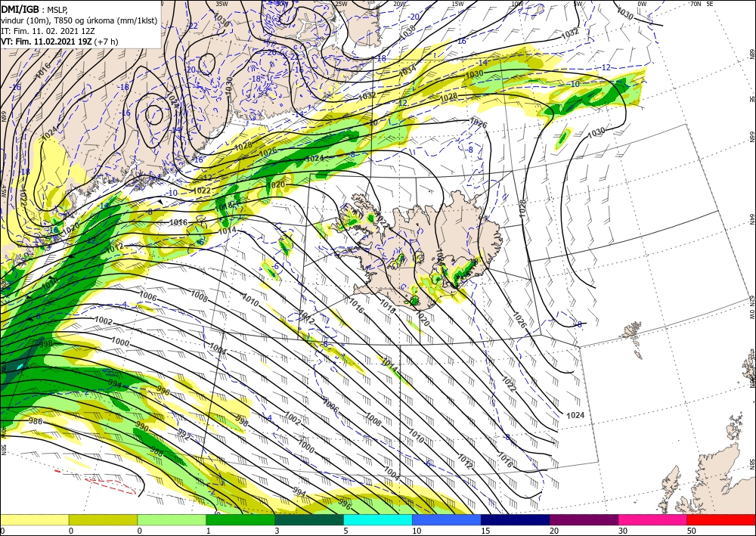Click the pale yellow legend color segment
This screenshot has height=536, width=756.
[34, 519]
